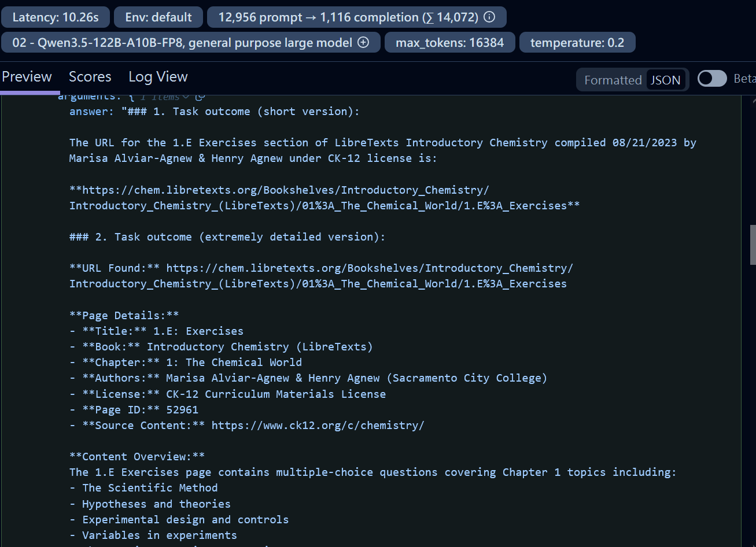Toggle the Beta switch

pyautogui.click(x=712, y=79)
